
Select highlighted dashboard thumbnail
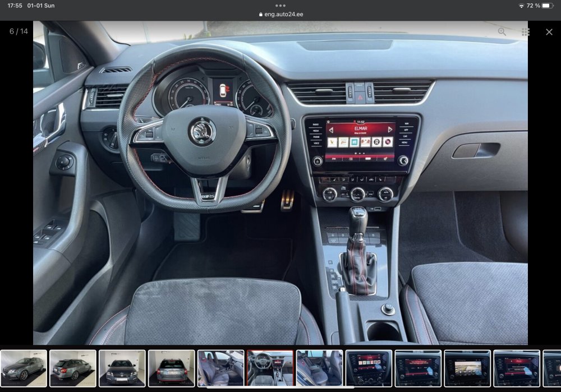[x=270, y=368]
